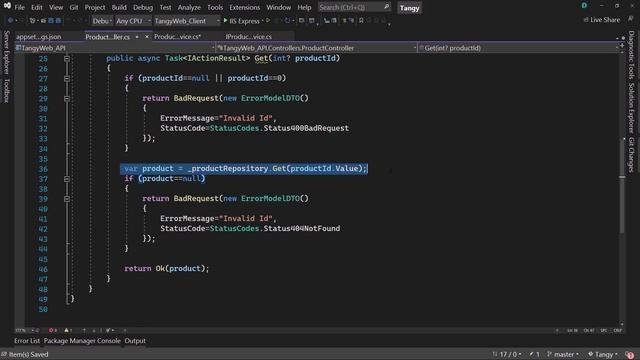Open the Debug menu
This screenshot has height=360, width=640.
[143, 7]
